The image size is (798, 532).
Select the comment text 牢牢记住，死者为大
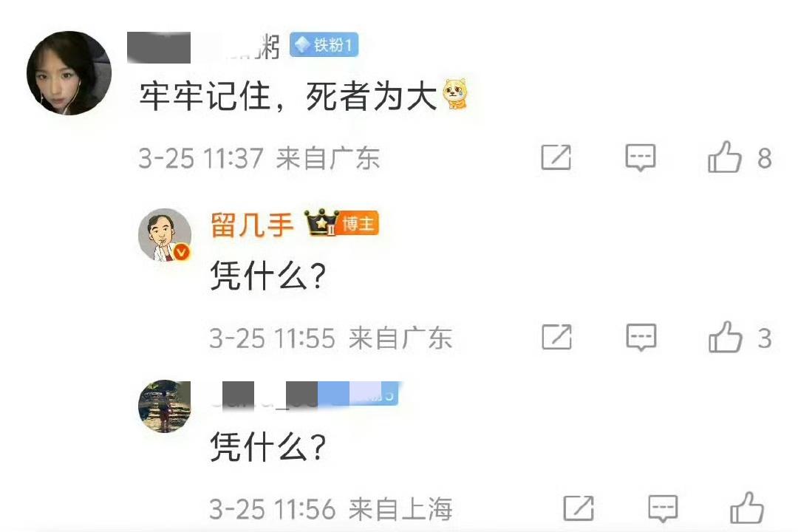tap(288, 96)
